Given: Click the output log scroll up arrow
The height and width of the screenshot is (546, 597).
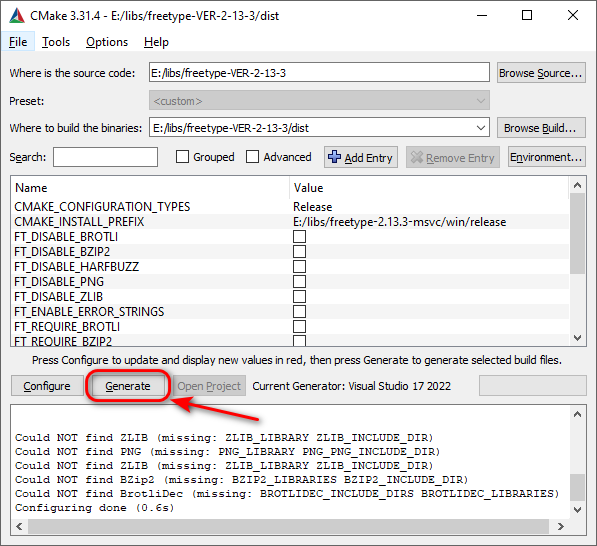Looking at the screenshot, I should pyautogui.click(x=577, y=414).
